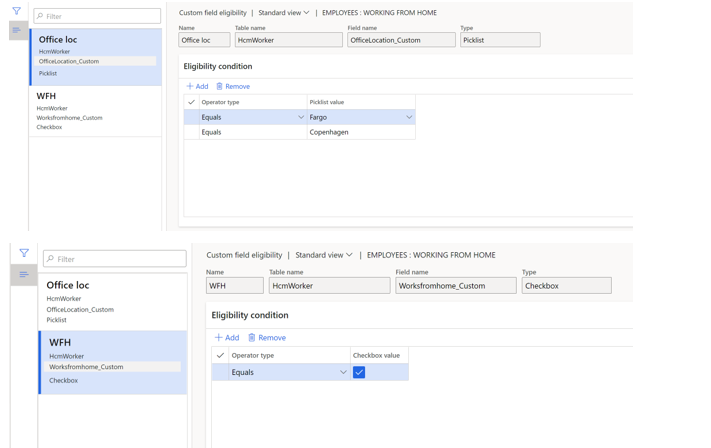Focus the bottom Filter input field
The height and width of the screenshot is (448, 711).
pos(115,258)
